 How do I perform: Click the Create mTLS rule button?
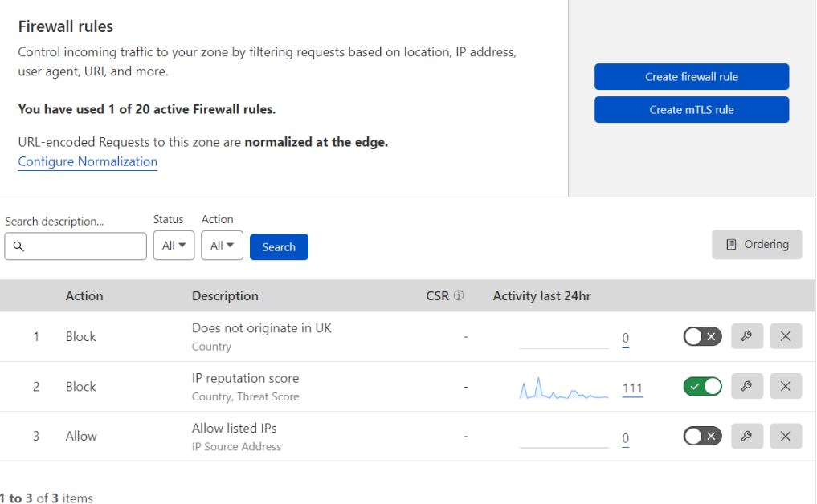pos(692,109)
